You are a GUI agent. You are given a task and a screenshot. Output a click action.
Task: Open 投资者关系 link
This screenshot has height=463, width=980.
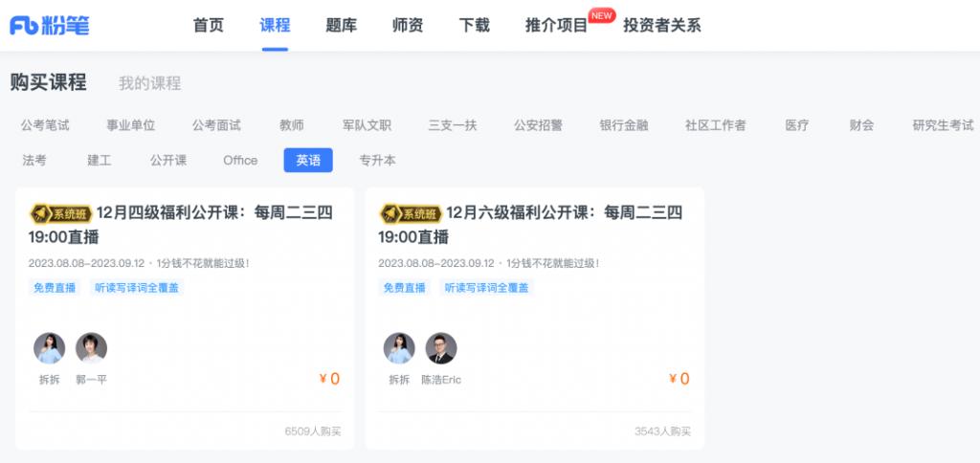(661, 26)
